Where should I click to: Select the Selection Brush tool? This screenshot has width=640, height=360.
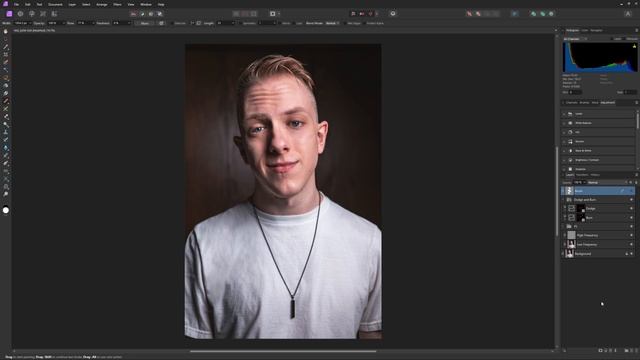click(6, 62)
